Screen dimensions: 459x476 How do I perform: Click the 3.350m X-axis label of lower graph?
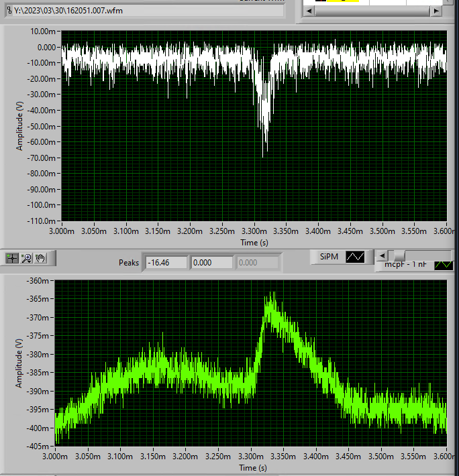[283, 457]
